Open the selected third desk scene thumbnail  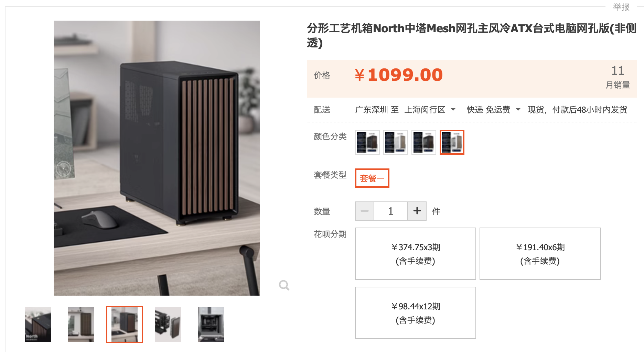pyautogui.click(x=125, y=324)
